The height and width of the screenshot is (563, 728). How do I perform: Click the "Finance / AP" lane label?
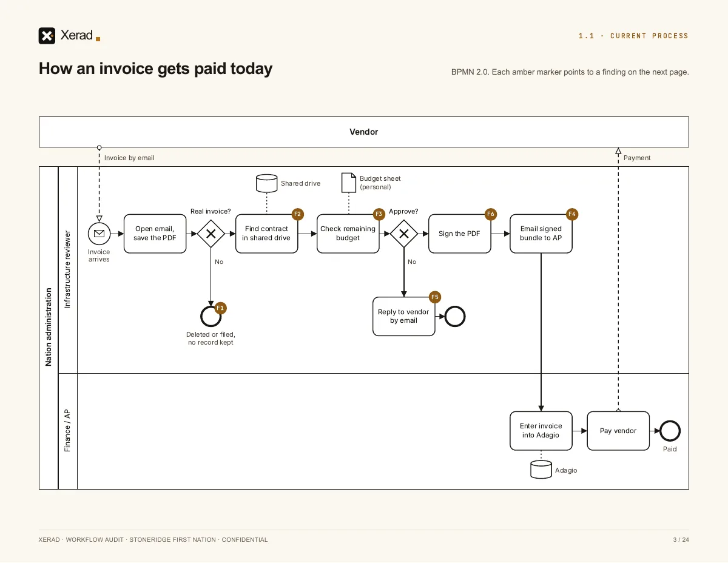tap(68, 431)
